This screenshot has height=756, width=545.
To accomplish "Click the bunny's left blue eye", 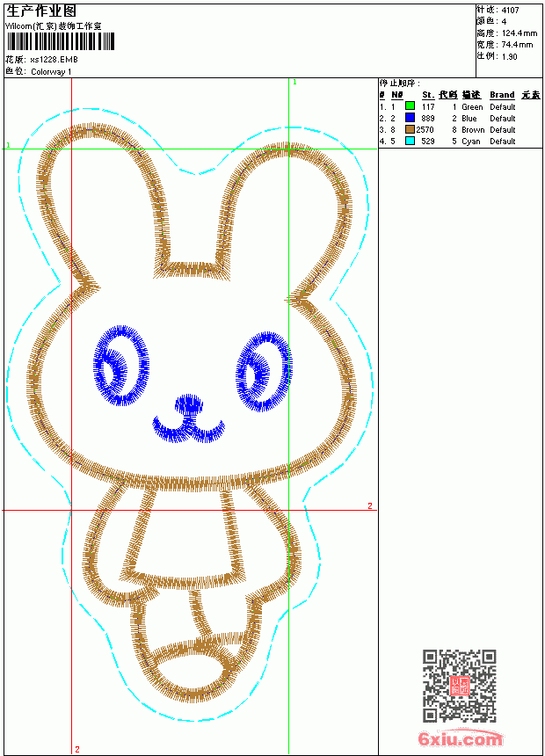I will pyautogui.click(x=121, y=365).
